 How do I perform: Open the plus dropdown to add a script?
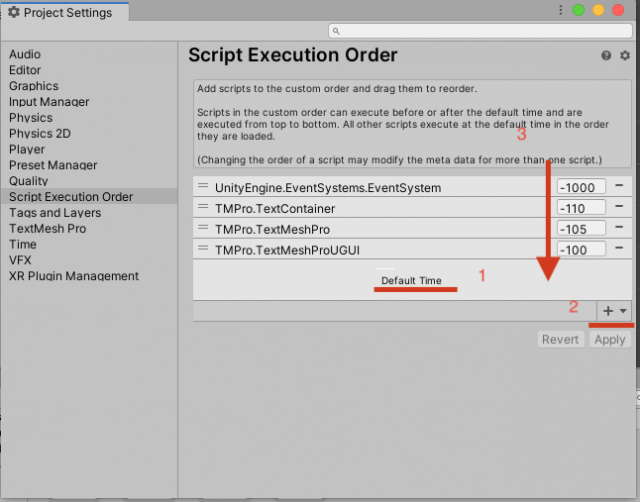pyautogui.click(x=614, y=311)
